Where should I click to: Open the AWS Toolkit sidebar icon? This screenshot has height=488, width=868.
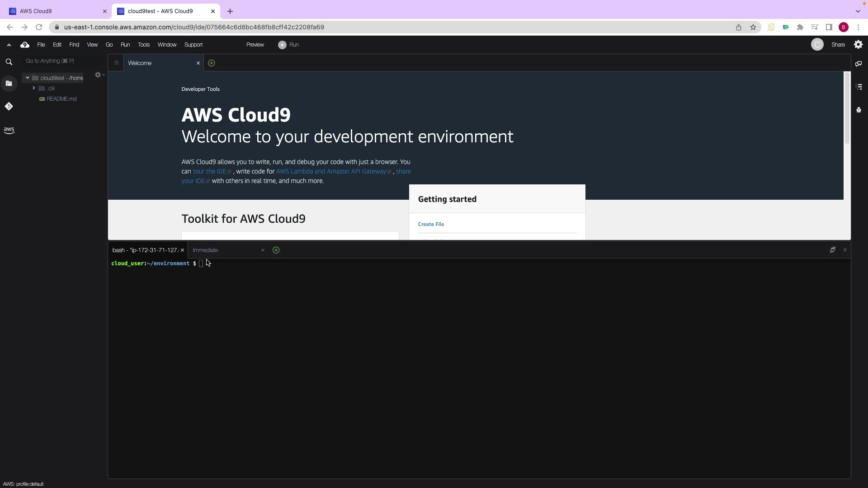9,130
